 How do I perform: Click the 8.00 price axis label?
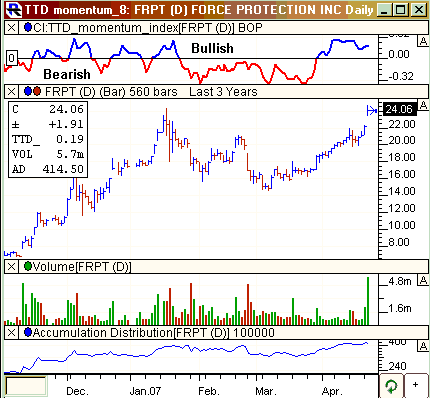tap(399, 242)
